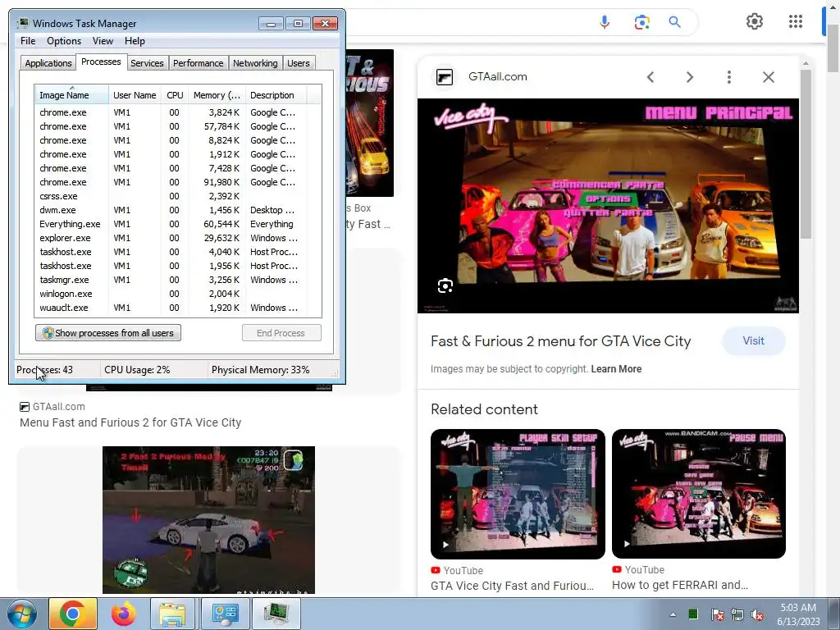Sort processes by Image Name column
This screenshot has width=840, height=630.
(71, 95)
